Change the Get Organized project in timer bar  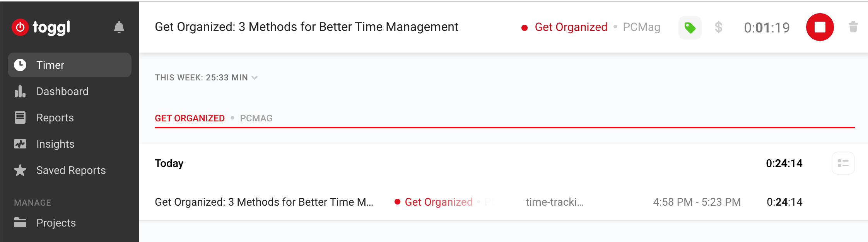click(x=571, y=27)
